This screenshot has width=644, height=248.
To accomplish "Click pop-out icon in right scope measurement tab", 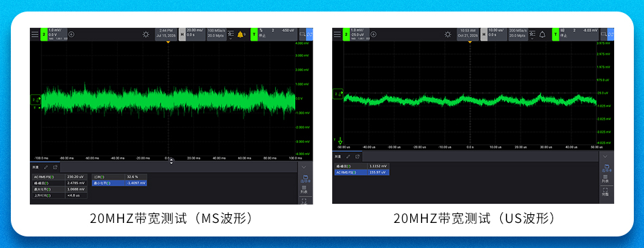I will 357,157.
